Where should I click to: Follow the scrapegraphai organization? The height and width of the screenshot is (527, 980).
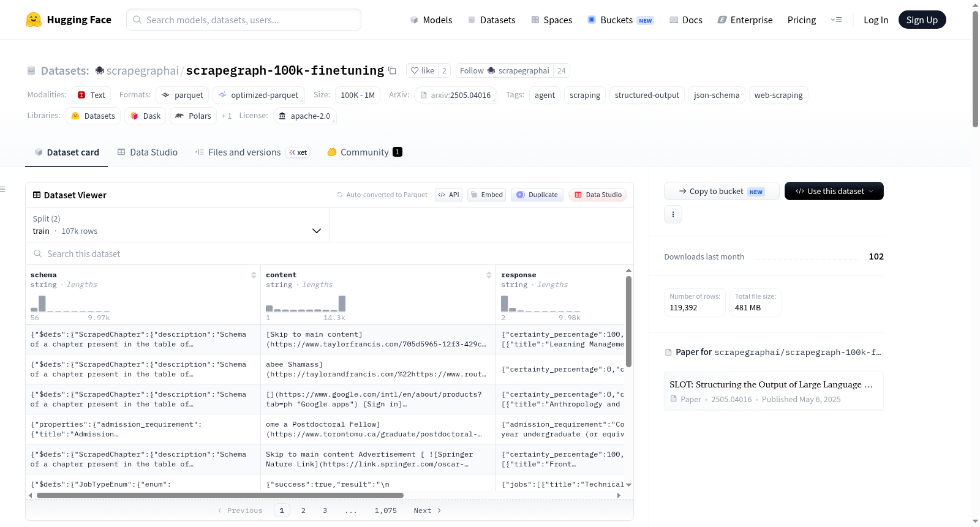tap(505, 70)
